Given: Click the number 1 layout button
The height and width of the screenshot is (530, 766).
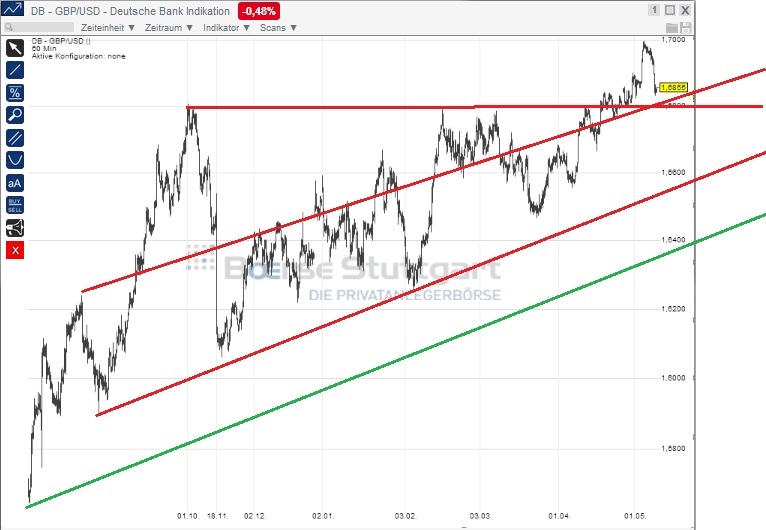Looking at the screenshot, I should [x=654, y=10].
